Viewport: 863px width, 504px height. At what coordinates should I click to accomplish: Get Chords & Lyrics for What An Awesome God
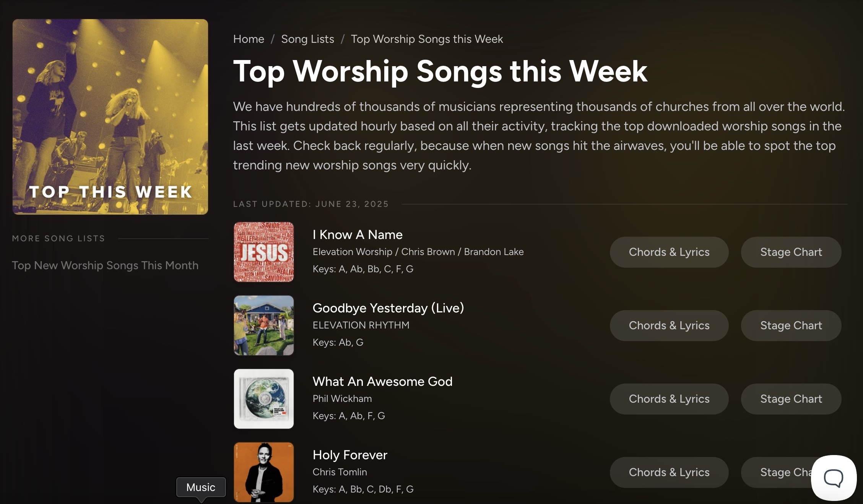(x=669, y=399)
